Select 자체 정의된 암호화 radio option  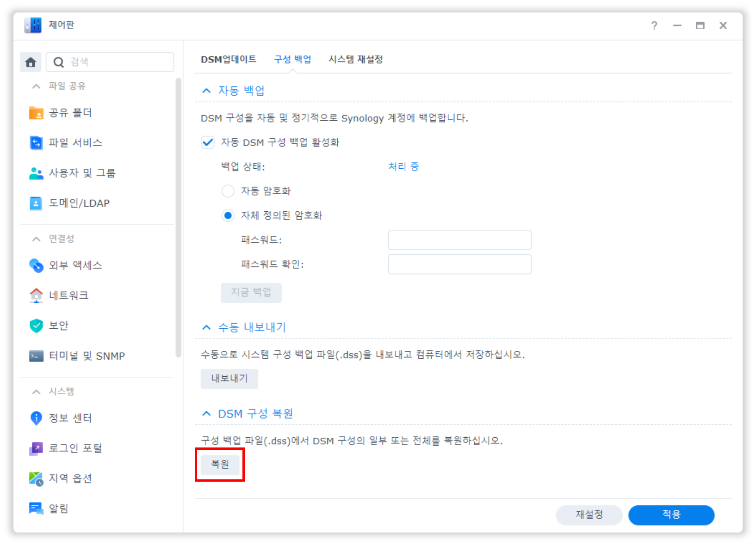pyautogui.click(x=228, y=215)
